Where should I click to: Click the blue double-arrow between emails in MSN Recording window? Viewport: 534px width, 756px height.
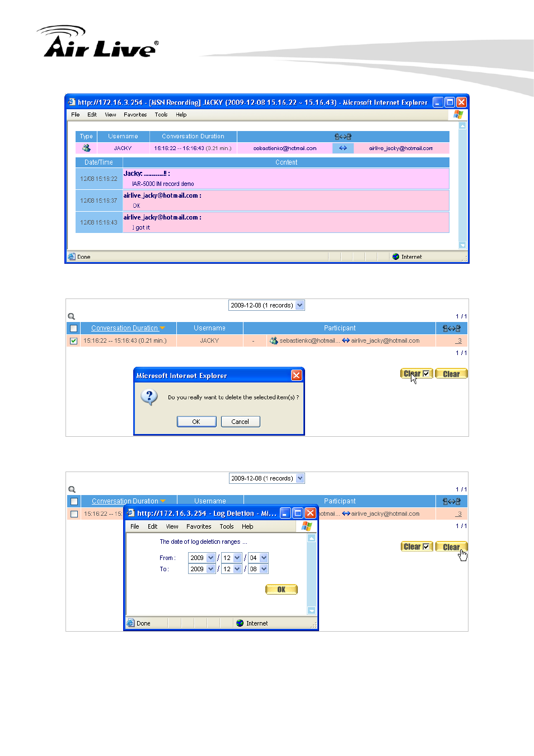(x=343, y=148)
